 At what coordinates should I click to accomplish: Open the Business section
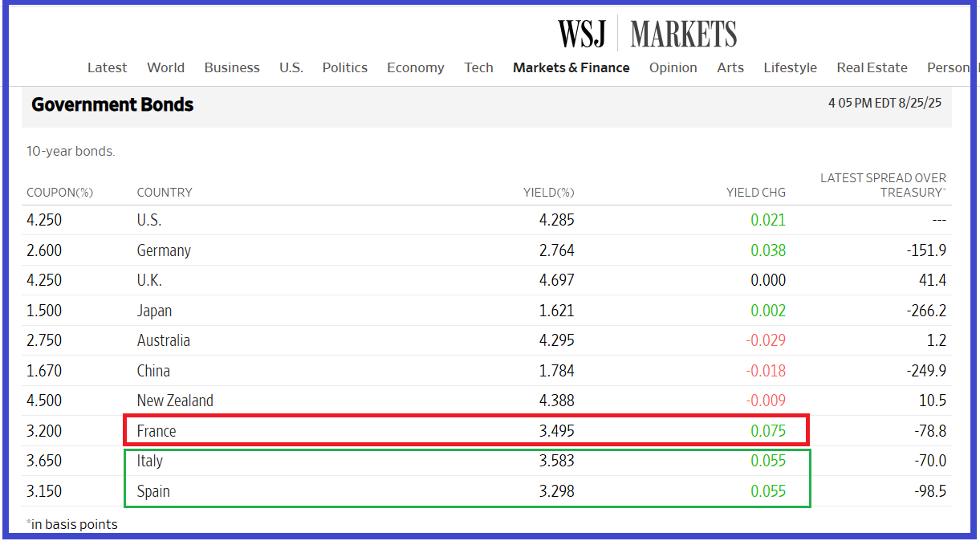tap(232, 67)
